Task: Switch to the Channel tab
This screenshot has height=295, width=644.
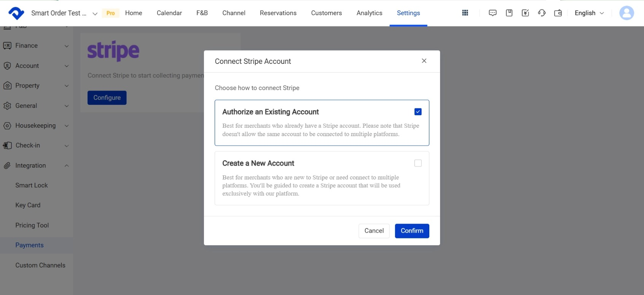Action: click(x=234, y=13)
